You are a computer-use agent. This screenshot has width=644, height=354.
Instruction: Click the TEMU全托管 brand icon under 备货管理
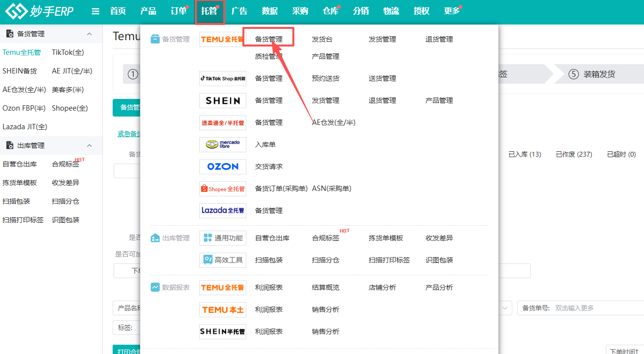point(222,39)
